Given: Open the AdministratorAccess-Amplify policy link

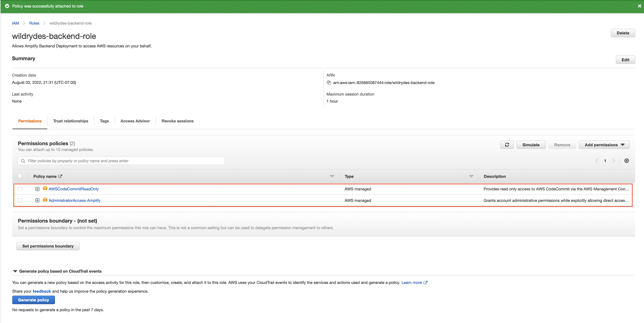Looking at the screenshot, I should click(x=75, y=200).
